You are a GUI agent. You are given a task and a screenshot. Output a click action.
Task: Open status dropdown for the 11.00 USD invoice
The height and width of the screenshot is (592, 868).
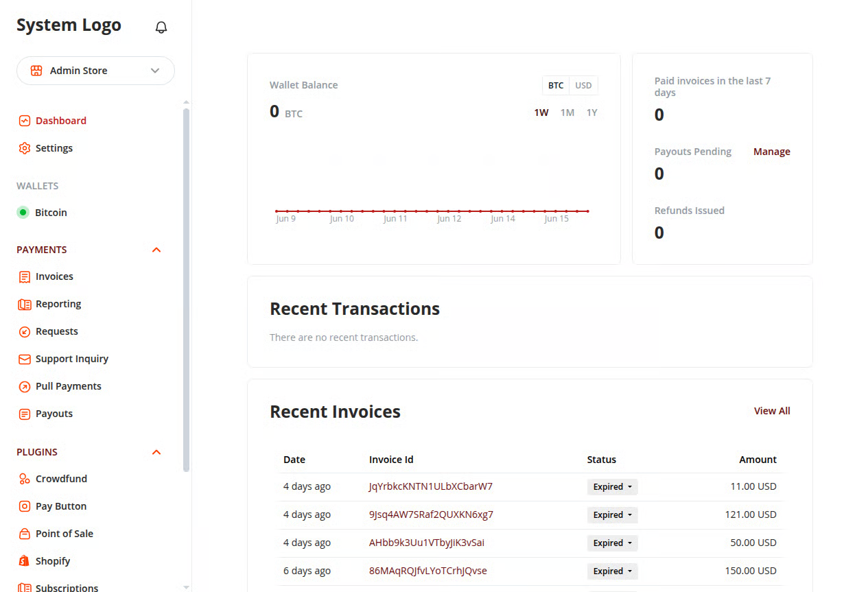pyautogui.click(x=613, y=487)
